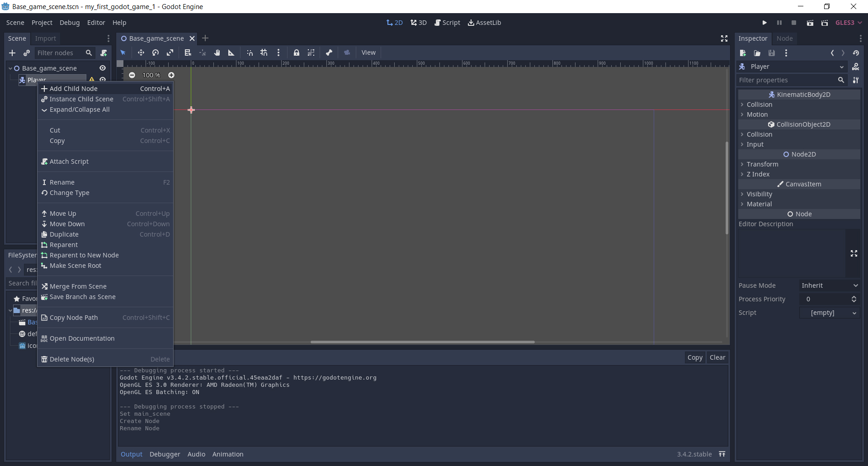Toggle distraction-free mode
868x466 pixels.
pos(724,38)
